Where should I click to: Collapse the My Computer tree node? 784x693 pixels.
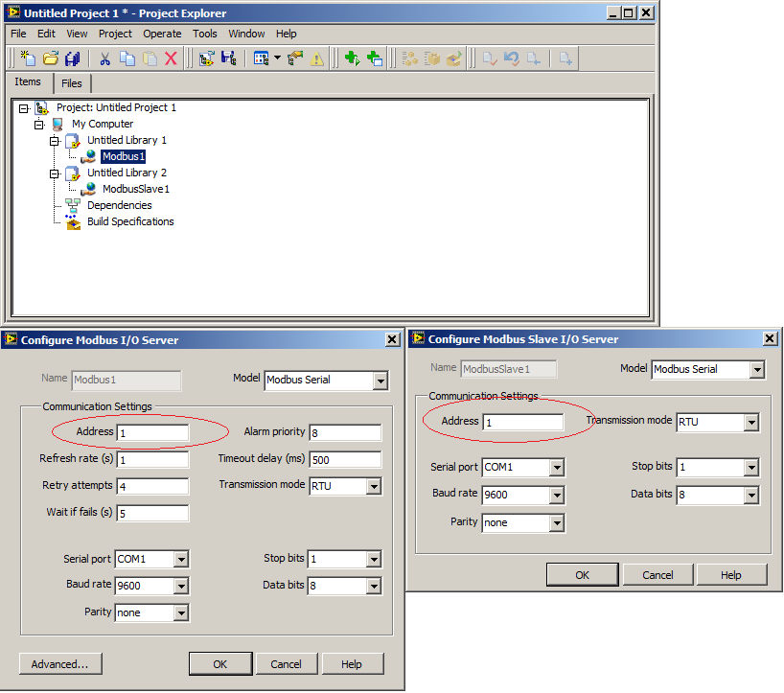coord(39,125)
